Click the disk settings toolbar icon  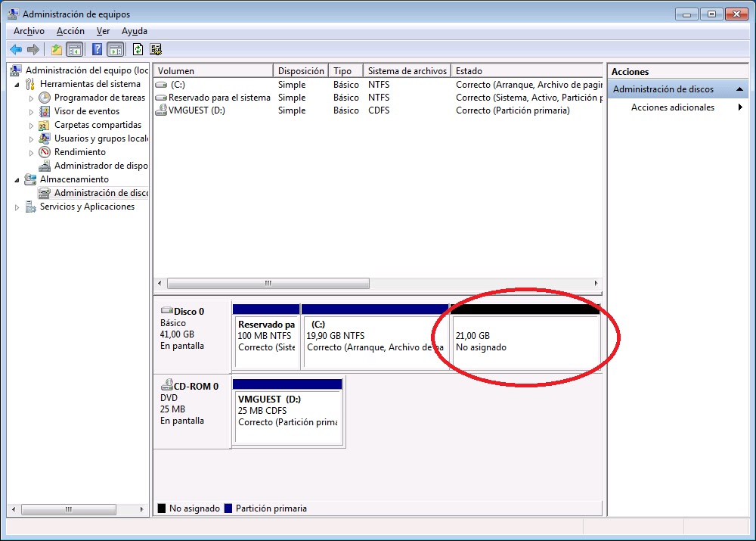pos(155,49)
